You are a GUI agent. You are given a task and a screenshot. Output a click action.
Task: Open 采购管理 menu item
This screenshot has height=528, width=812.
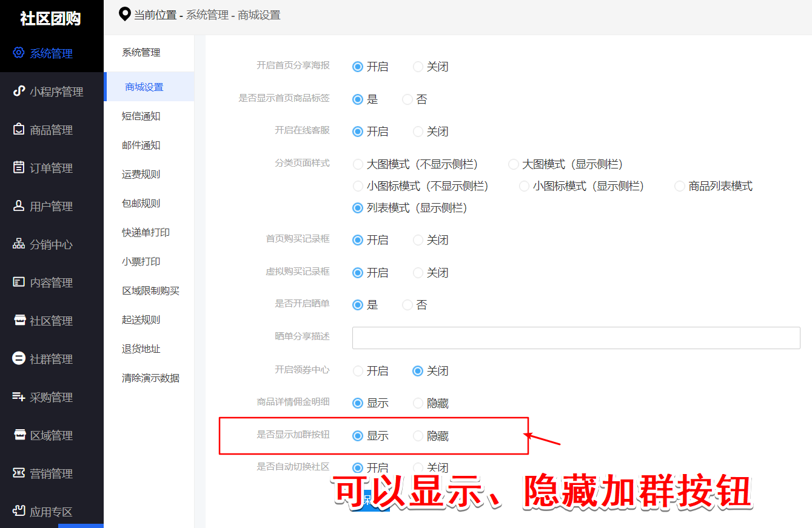pyautogui.click(x=52, y=397)
